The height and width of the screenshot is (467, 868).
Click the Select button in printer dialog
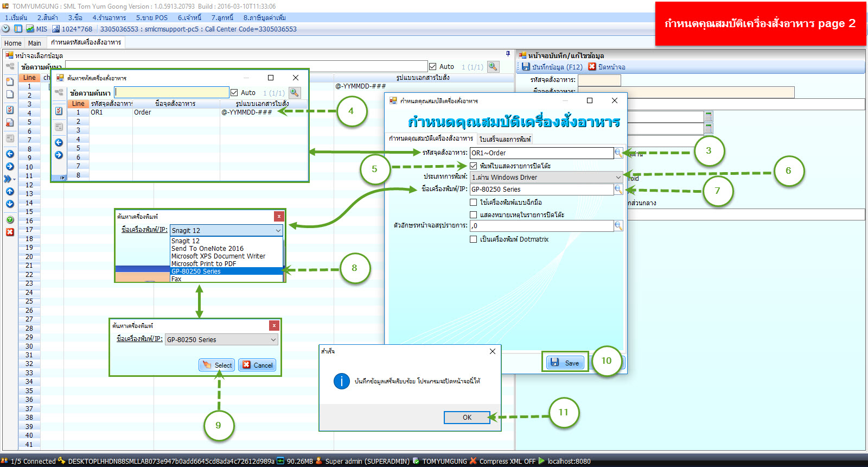click(217, 365)
